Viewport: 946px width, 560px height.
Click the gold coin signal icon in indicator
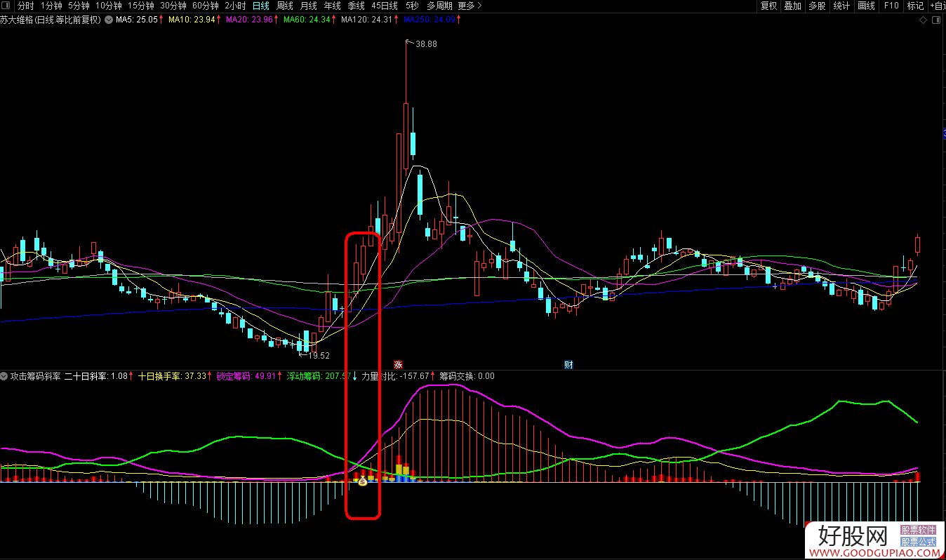tap(363, 481)
